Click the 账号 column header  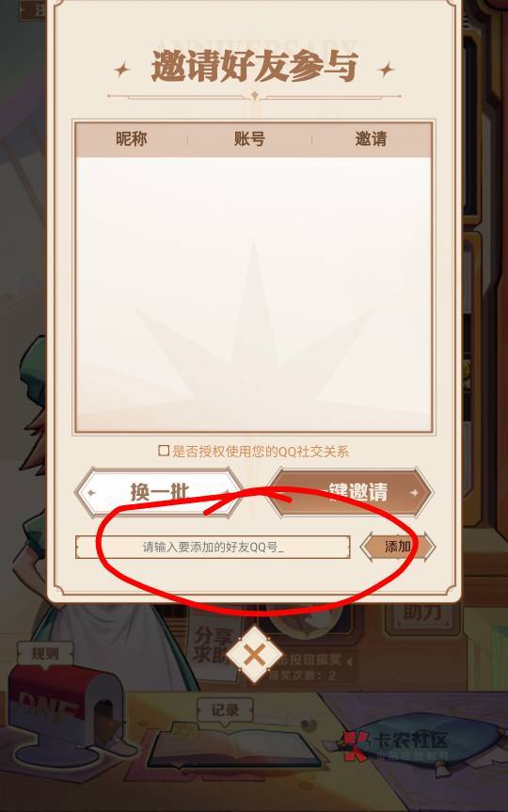(x=249, y=139)
